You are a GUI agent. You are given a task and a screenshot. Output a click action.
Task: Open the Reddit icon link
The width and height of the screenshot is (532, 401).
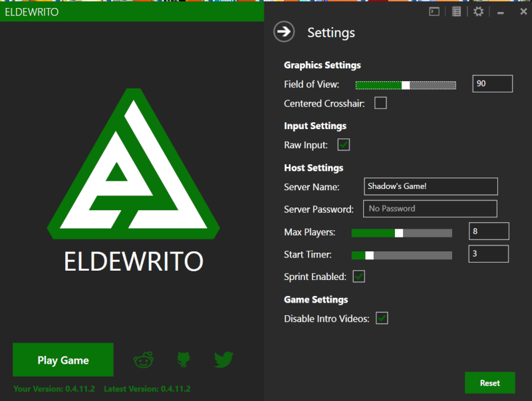pos(144,360)
